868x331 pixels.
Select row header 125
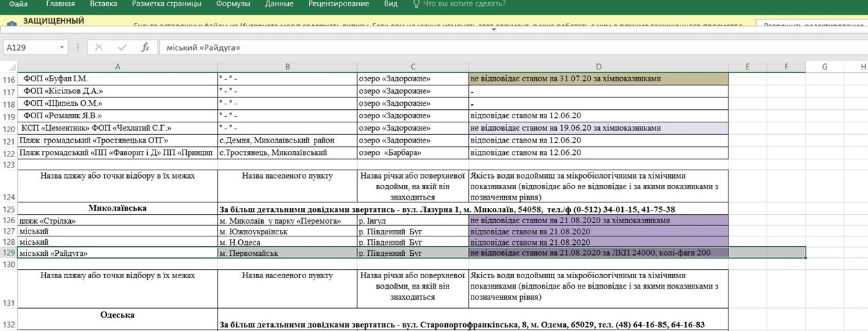tap(9, 209)
